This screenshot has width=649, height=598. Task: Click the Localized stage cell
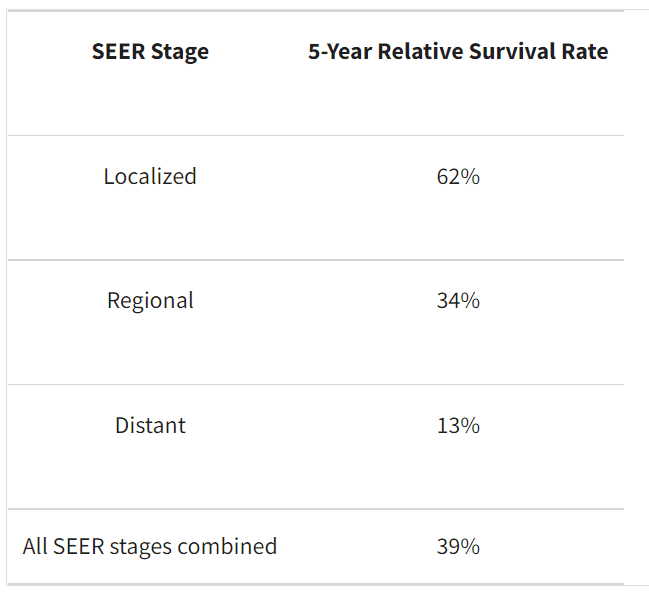tap(150, 177)
